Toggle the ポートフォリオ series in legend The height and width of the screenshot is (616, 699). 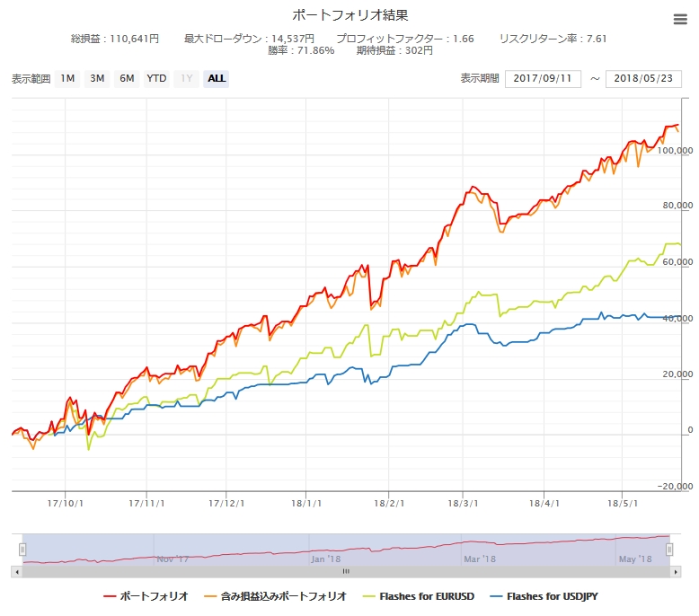pos(146,596)
